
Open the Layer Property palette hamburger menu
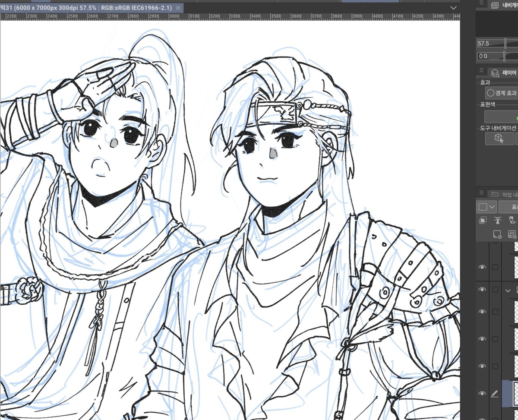482,71
